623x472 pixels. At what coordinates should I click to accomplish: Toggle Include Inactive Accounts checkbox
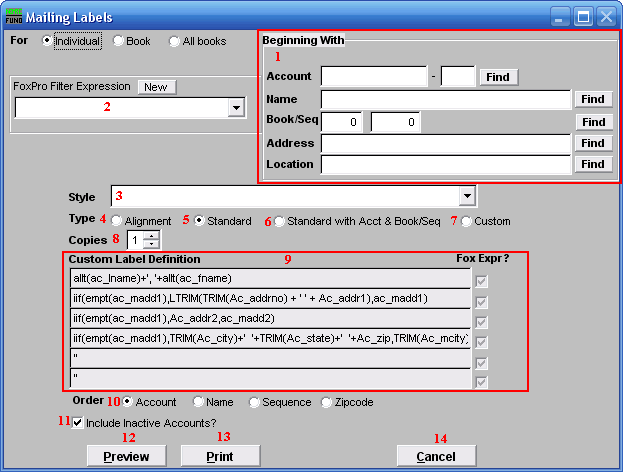[78, 422]
